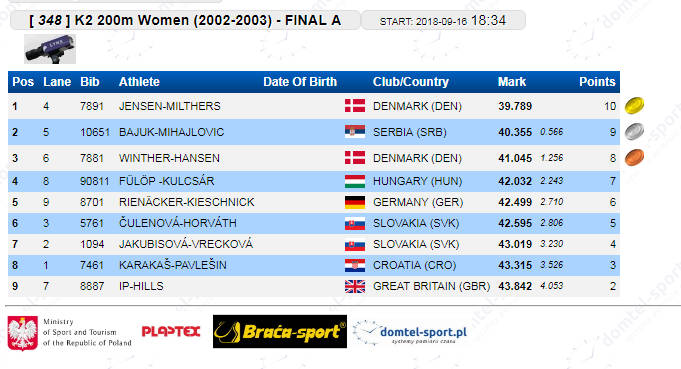Click the K2 200m Women FINAL A title
Viewport: 681px width, 369px height.
pyautogui.click(x=185, y=20)
